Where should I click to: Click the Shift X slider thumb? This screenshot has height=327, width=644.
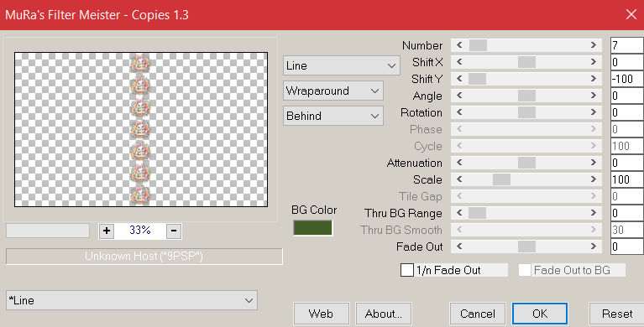click(526, 62)
